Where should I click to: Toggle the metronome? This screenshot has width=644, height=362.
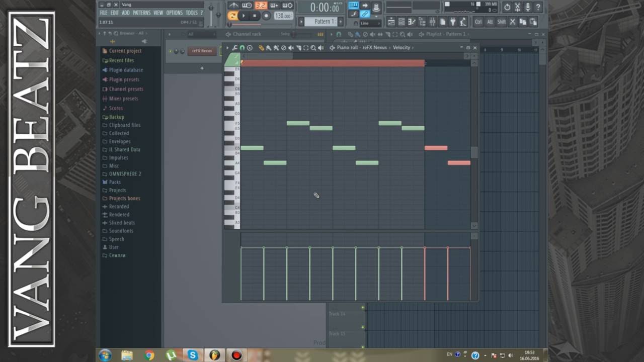pos(233,5)
